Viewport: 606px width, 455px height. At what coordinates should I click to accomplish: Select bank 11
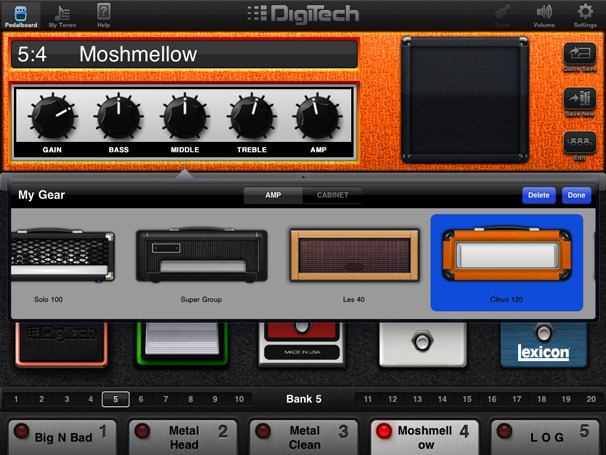[368, 399]
